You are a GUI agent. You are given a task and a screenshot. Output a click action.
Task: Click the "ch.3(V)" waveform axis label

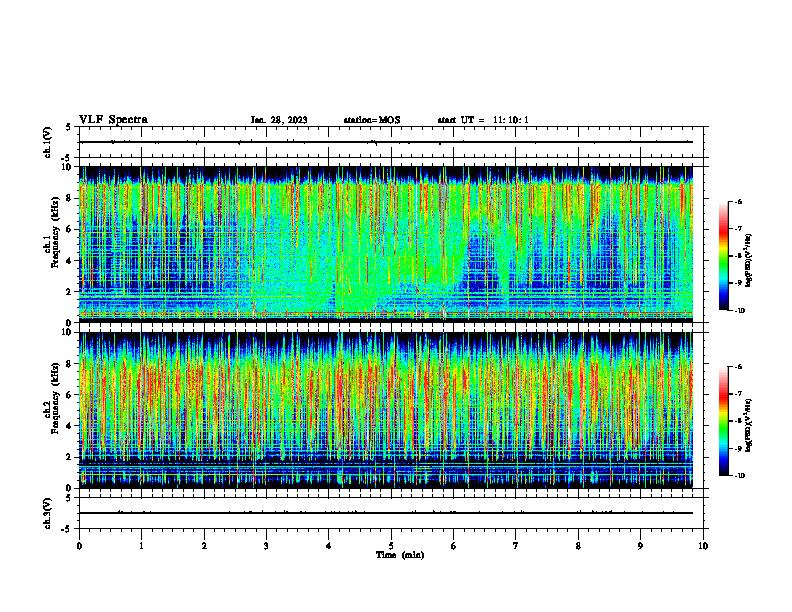tap(47, 513)
